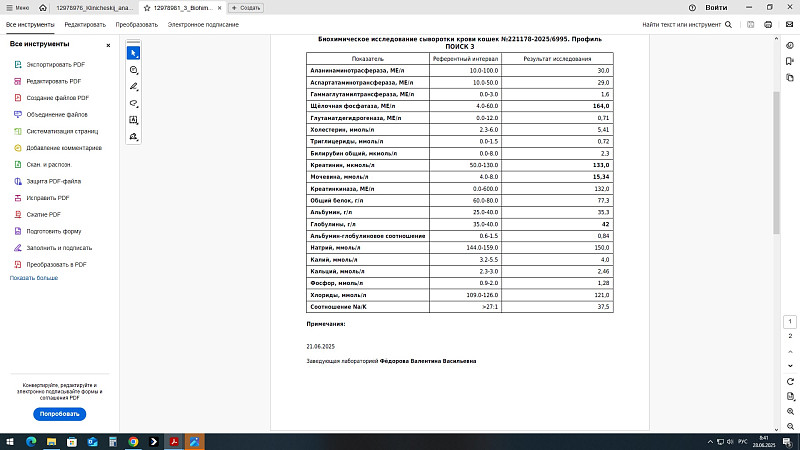Star the 12978981_3 document tab
Viewport: 800px width, 450px height.
click(147, 8)
